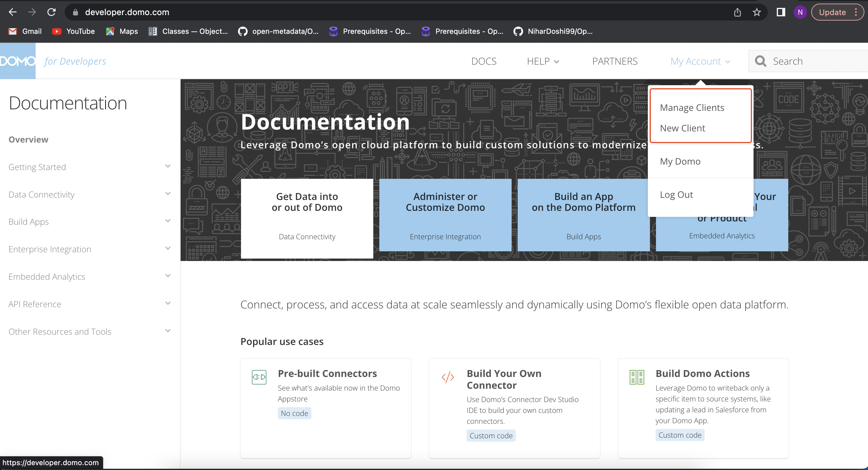Open the DOCS navigation link
This screenshot has width=868, height=470.
coord(484,61)
